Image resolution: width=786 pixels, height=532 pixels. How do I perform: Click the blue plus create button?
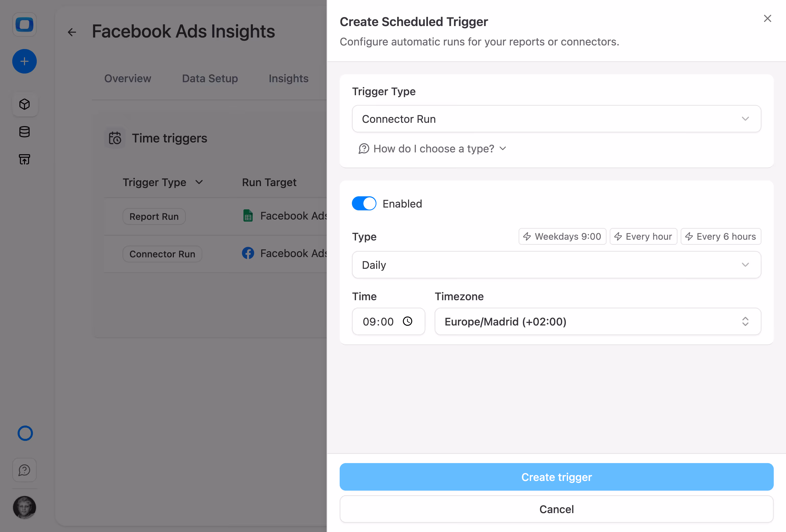(24, 61)
